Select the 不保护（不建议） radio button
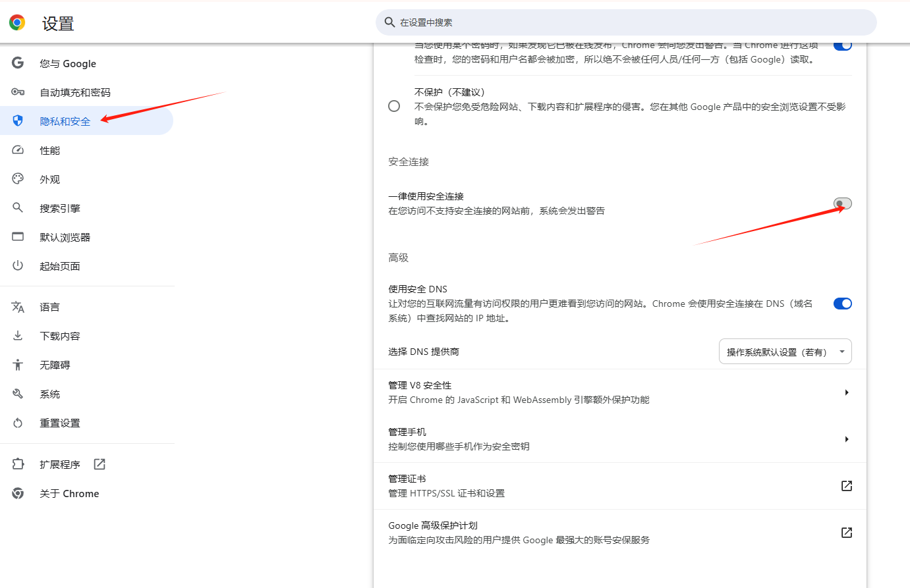Screen dimensions: 910x588 pyautogui.click(x=394, y=106)
